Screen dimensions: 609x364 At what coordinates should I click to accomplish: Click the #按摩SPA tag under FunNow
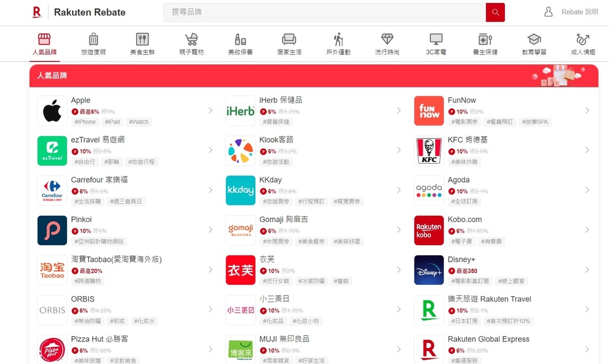pos(535,121)
